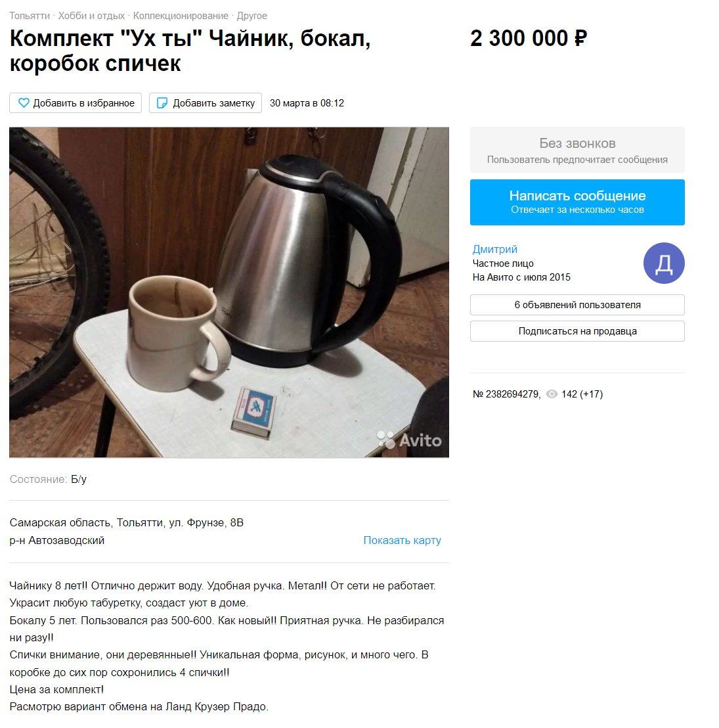Image resolution: width=719 pixels, height=728 pixels.
Task: Go to Тольятти breadcrumb
Action: point(30,16)
